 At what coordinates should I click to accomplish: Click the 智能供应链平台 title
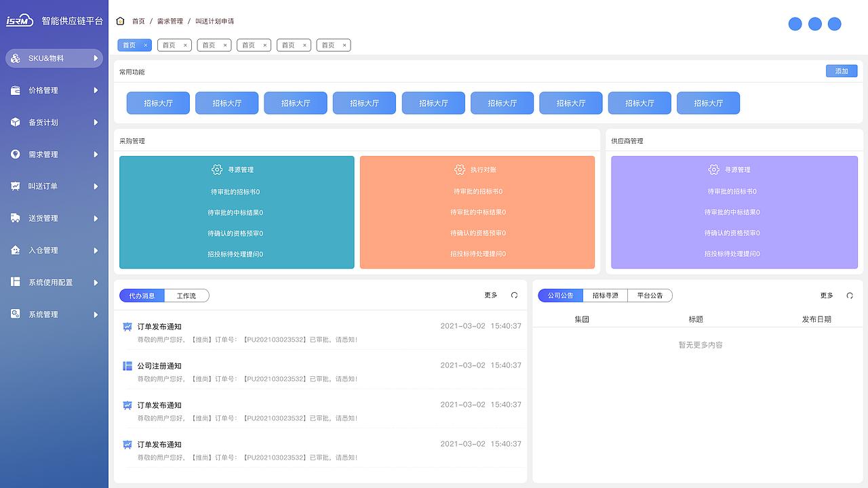pos(73,21)
